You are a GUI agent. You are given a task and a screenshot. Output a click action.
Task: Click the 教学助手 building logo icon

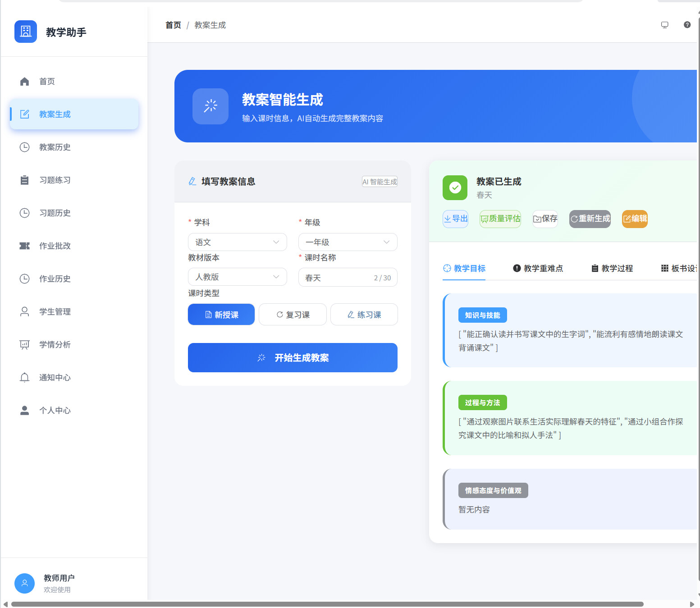(26, 32)
